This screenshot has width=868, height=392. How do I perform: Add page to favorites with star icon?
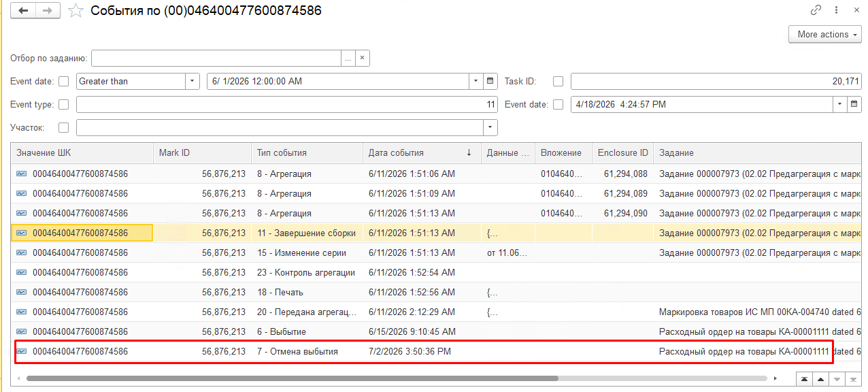point(76,10)
